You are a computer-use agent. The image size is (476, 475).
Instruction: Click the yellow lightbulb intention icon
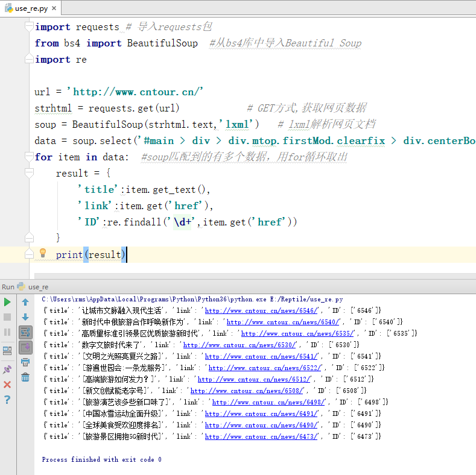43,253
